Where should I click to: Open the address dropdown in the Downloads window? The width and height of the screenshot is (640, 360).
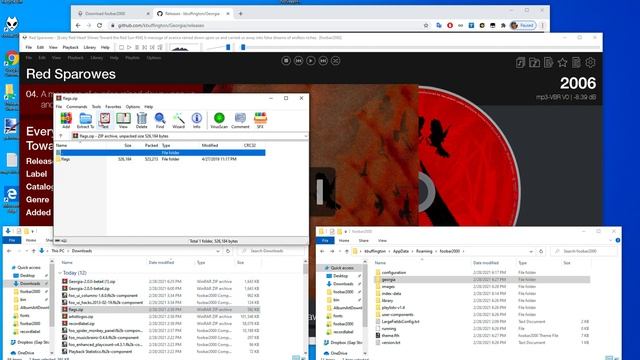(x=218, y=251)
